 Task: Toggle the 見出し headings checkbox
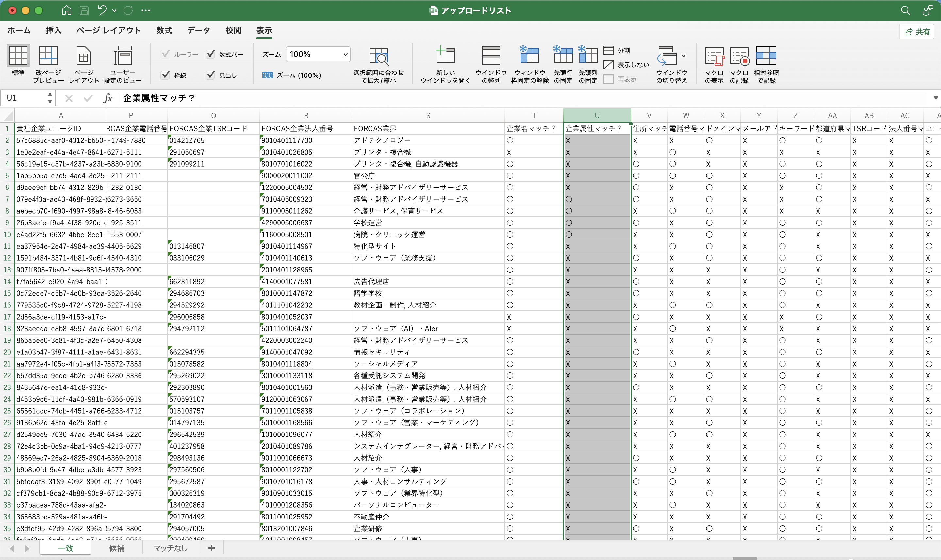[x=210, y=75]
